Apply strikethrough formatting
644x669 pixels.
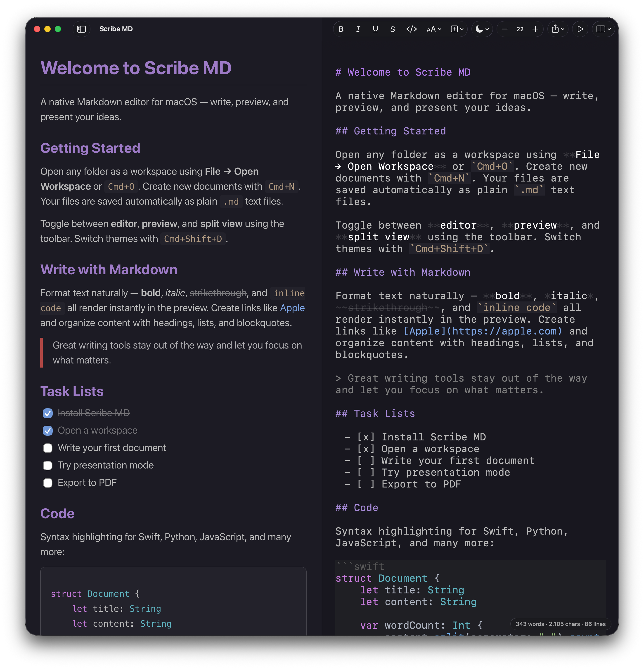393,29
